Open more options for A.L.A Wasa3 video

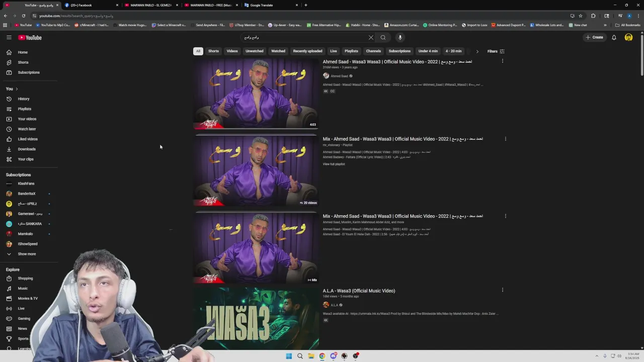tap(502, 290)
